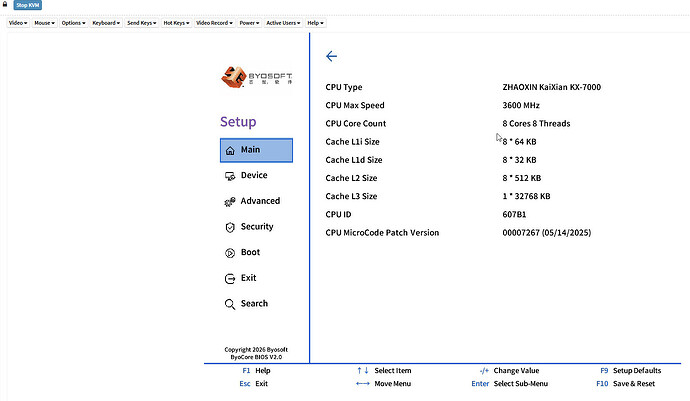
Task: Click the Byosoft logo
Action: (x=257, y=77)
